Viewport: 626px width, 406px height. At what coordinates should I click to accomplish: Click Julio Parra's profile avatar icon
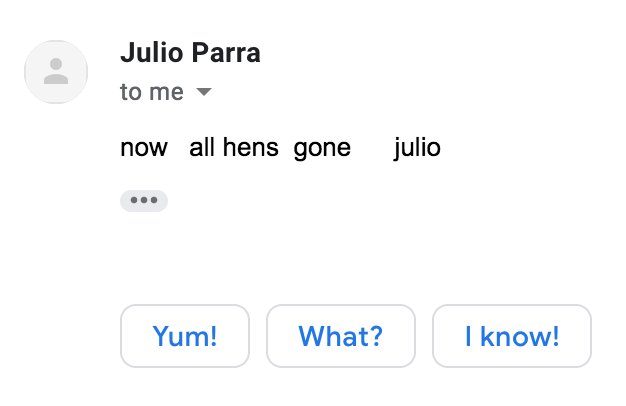point(56,72)
